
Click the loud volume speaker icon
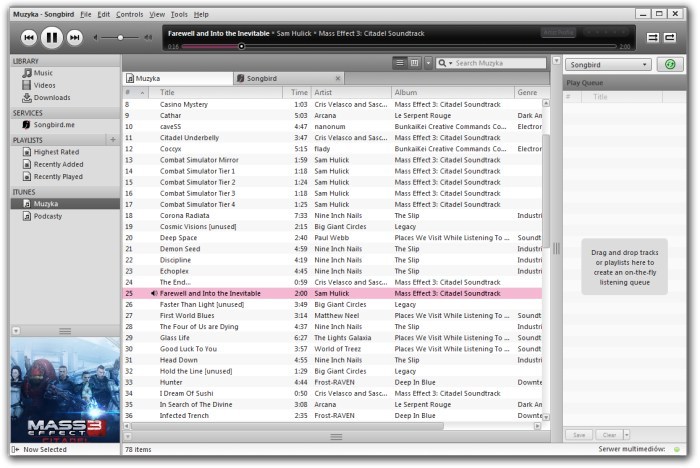148,38
